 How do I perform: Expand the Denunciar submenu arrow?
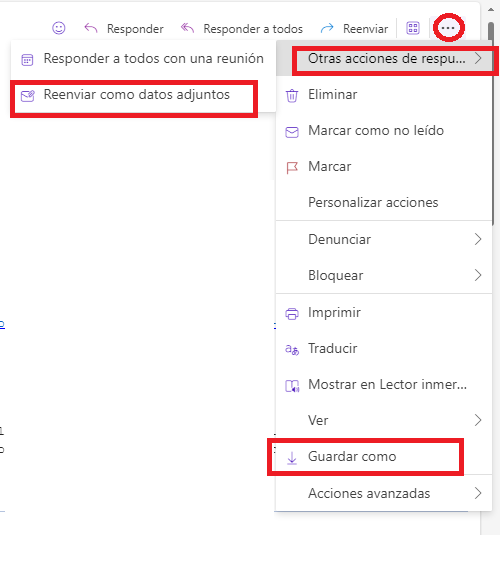coord(478,239)
